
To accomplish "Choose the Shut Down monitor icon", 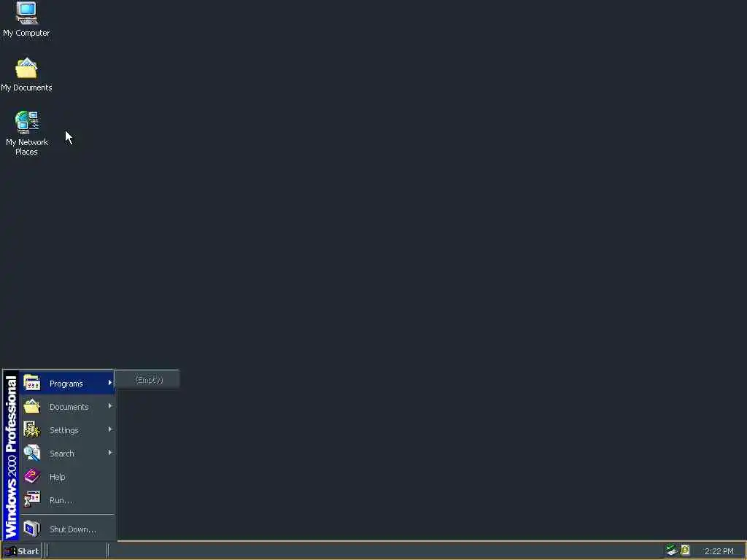I will coord(32,529).
